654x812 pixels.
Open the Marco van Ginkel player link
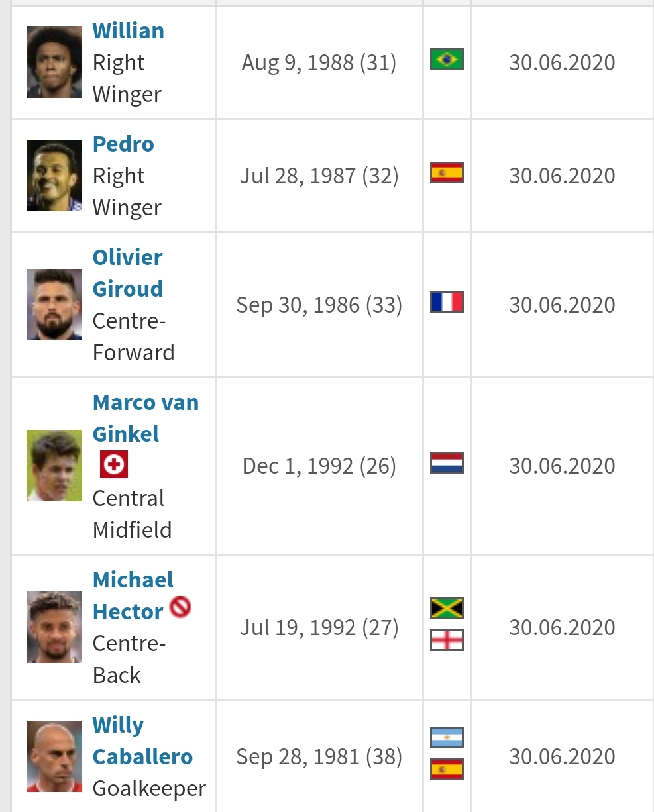[146, 419]
